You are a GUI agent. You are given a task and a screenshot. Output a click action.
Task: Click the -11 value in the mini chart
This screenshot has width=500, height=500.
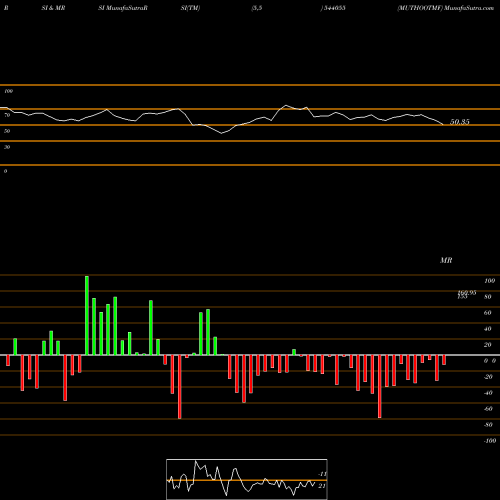pyautogui.click(x=322, y=474)
